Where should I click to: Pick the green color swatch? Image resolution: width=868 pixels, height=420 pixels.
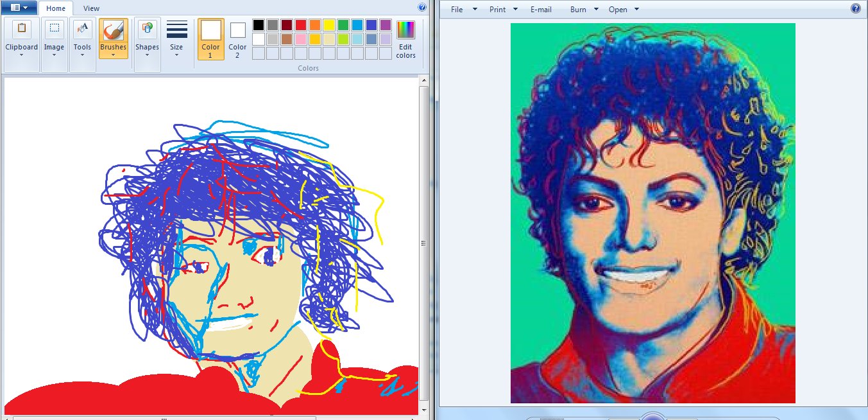tap(343, 25)
